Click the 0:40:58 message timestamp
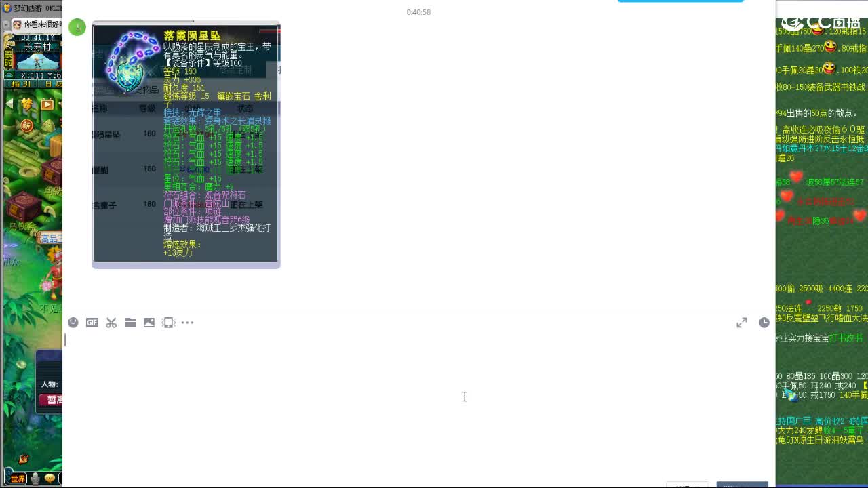Screen dimensions: 868x488 418,12
